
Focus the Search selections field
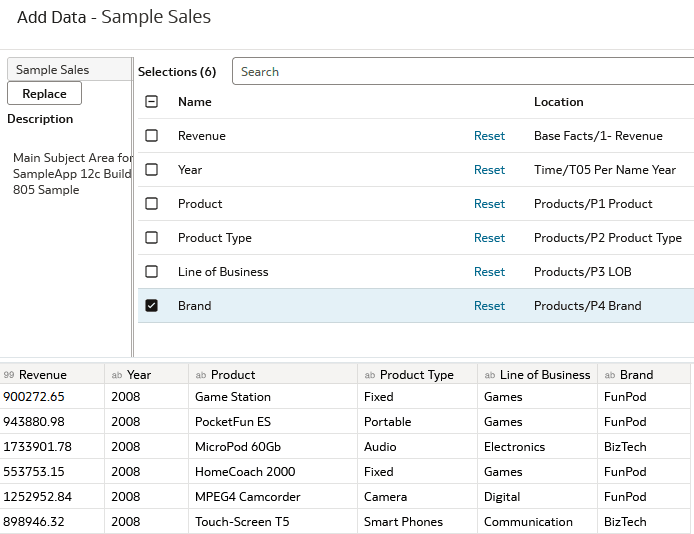[462, 72]
